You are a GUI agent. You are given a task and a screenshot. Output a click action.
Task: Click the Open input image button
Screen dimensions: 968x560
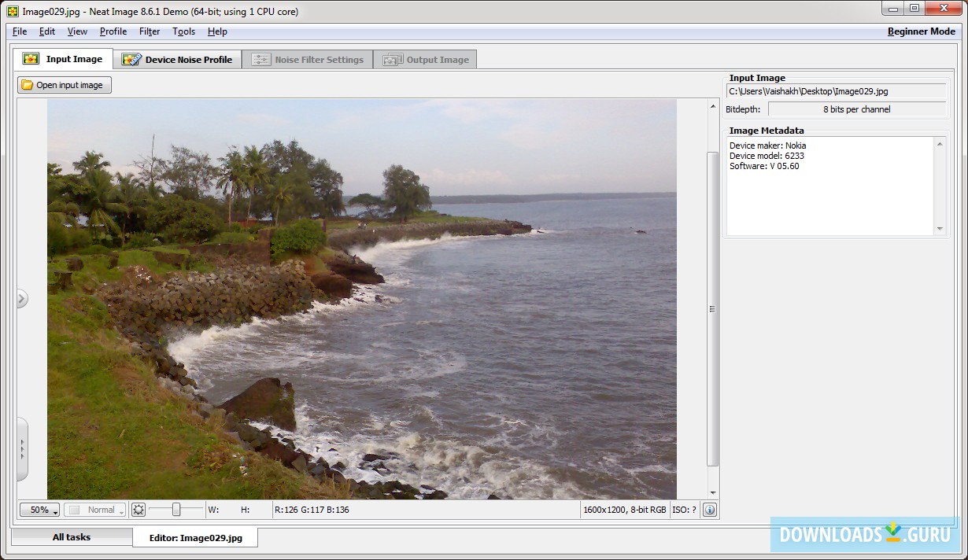point(65,85)
